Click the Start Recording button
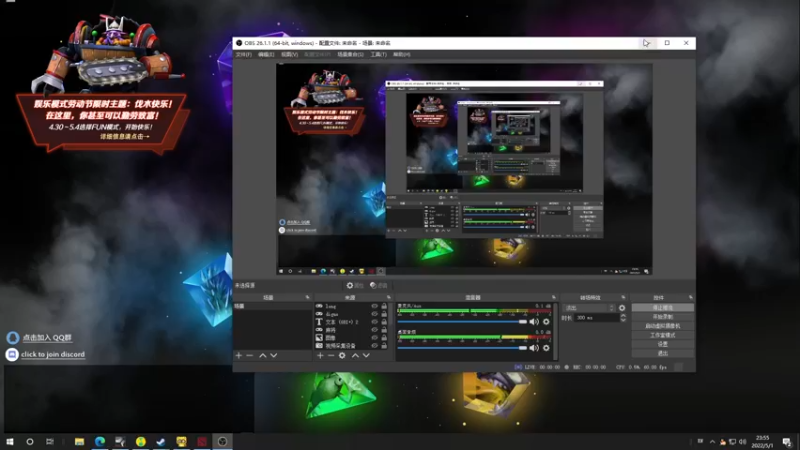Image resolution: width=800 pixels, height=450 pixels. (663, 317)
